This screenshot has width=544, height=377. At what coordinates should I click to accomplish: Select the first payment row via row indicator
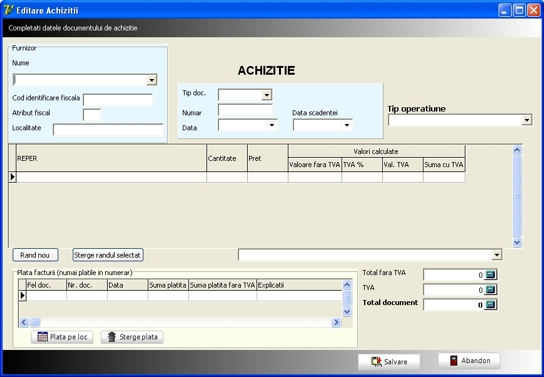point(23,296)
